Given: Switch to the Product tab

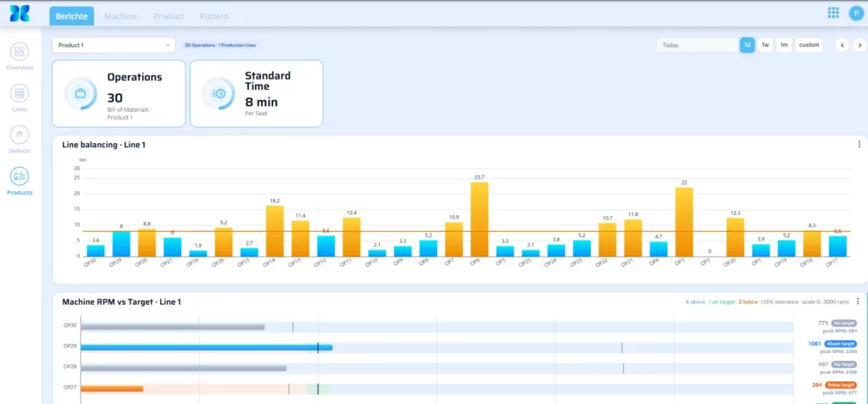Looking at the screenshot, I should click(169, 16).
